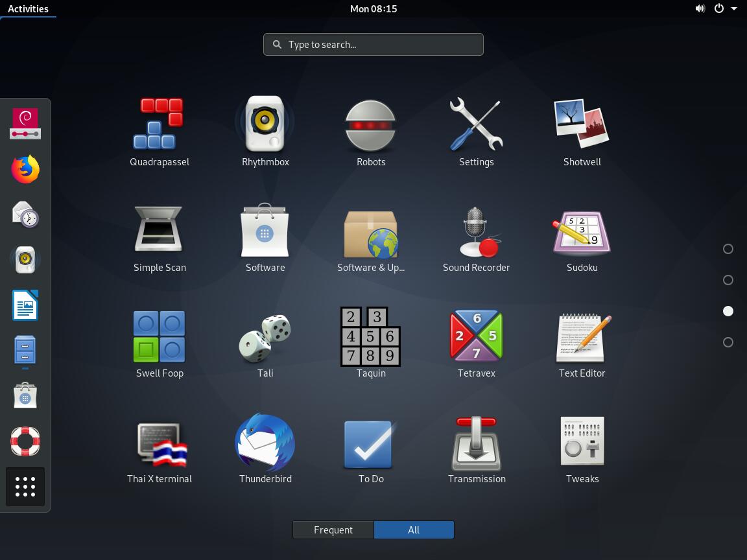
Task: Go to the second app page indicator
Action: (728, 280)
